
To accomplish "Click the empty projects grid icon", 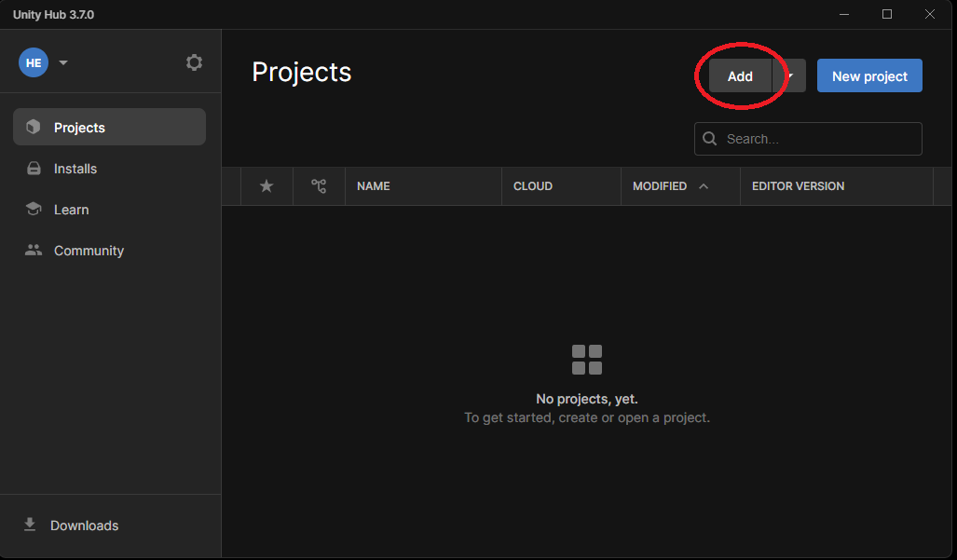I will pos(587,360).
